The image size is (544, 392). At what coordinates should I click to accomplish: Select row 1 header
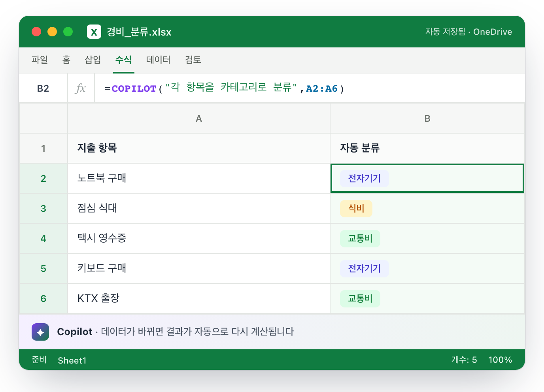click(x=43, y=148)
